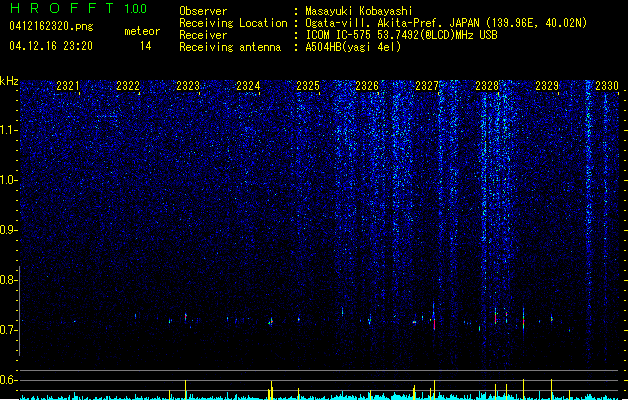Click the 0.6 kHz axis label
The image size is (629, 400).
(9, 380)
